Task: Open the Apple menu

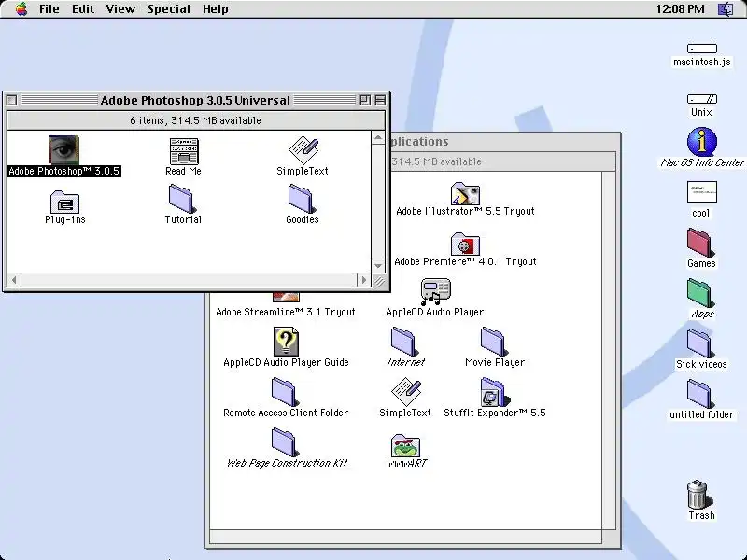Action: pyautogui.click(x=21, y=9)
